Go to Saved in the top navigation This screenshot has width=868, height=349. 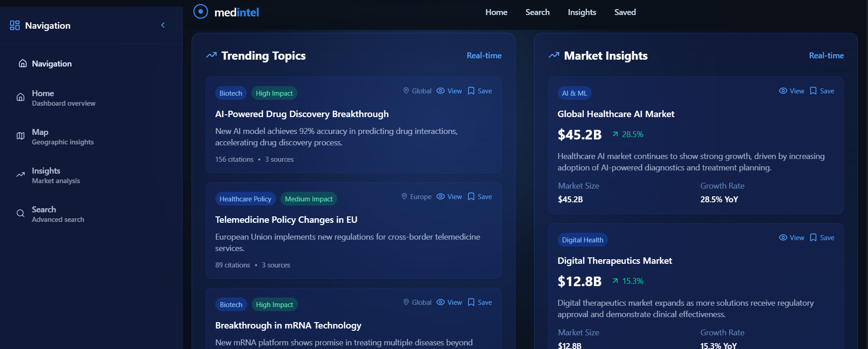[x=625, y=12]
